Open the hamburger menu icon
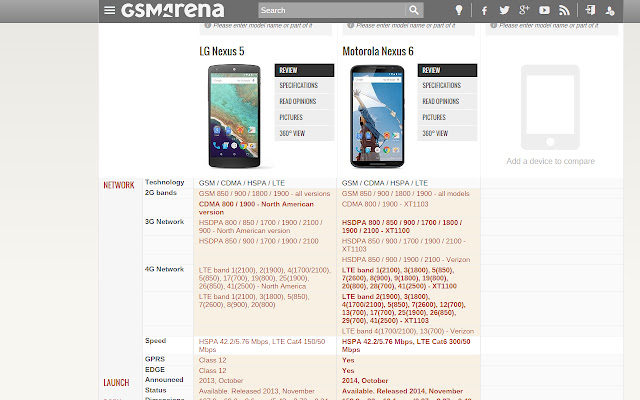This screenshot has width=640, height=400. [109, 10]
